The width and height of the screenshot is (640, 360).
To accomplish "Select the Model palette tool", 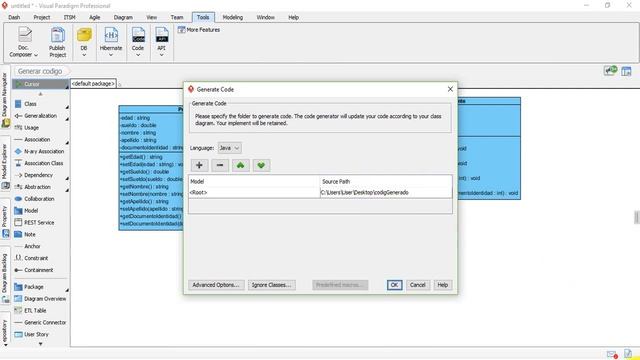I will (31, 211).
